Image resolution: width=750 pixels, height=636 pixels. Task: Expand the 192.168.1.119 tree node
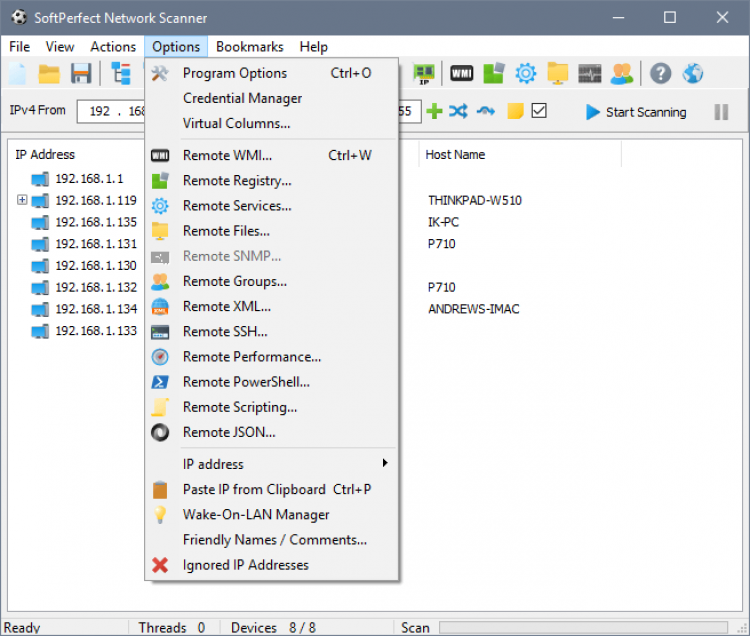coord(22,199)
